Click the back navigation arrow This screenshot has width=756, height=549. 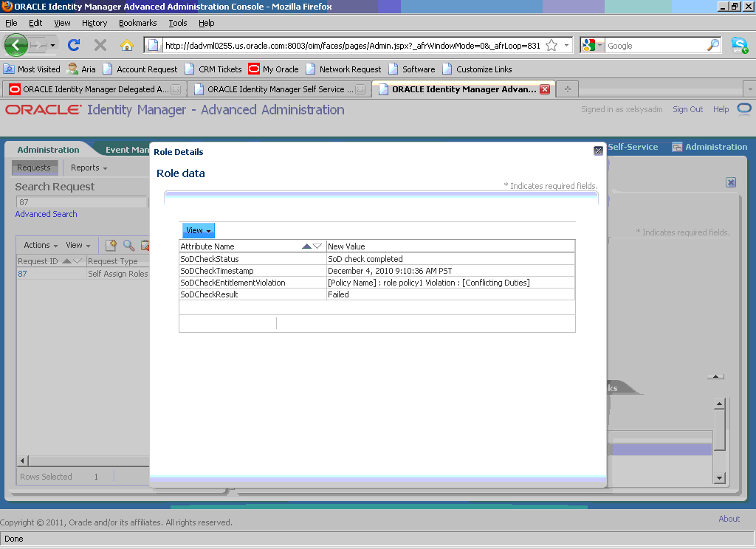click(16, 44)
